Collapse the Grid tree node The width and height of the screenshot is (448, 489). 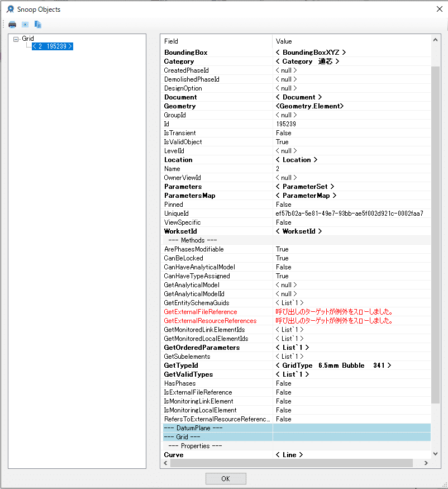(17, 38)
